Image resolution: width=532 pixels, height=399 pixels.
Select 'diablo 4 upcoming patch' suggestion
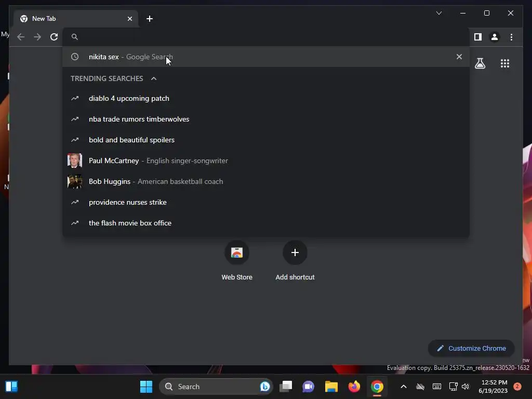pyautogui.click(x=266, y=98)
